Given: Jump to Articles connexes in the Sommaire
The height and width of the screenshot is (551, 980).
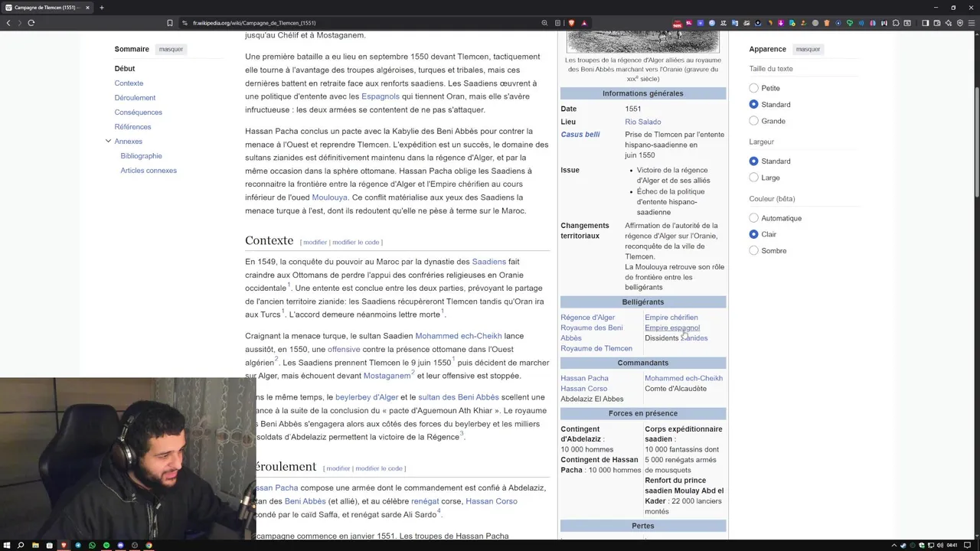Looking at the screenshot, I should (149, 170).
